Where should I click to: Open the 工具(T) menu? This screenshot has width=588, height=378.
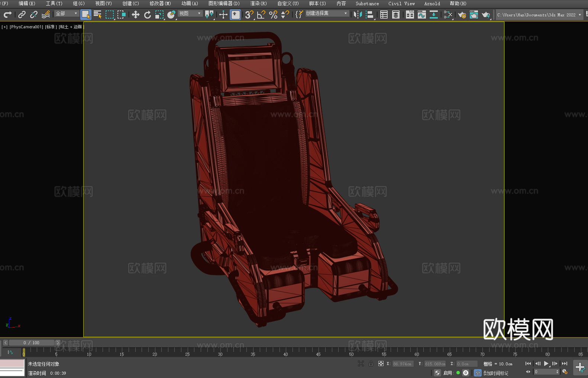point(54,3)
